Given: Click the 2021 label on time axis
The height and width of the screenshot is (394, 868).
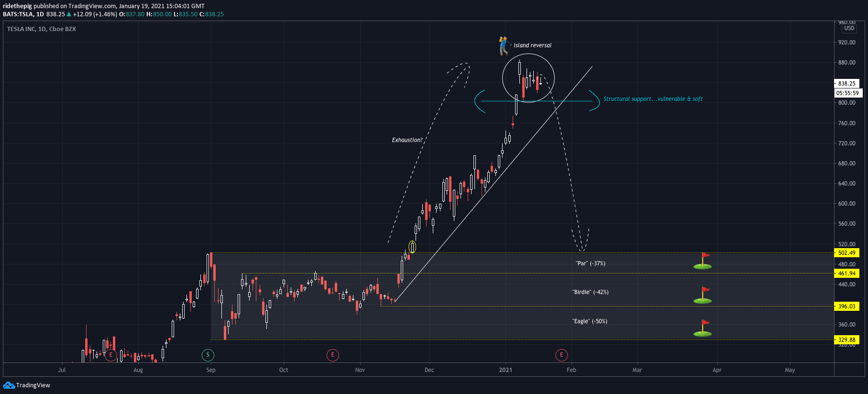Looking at the screenshot, I should click(x=505, y=370).
